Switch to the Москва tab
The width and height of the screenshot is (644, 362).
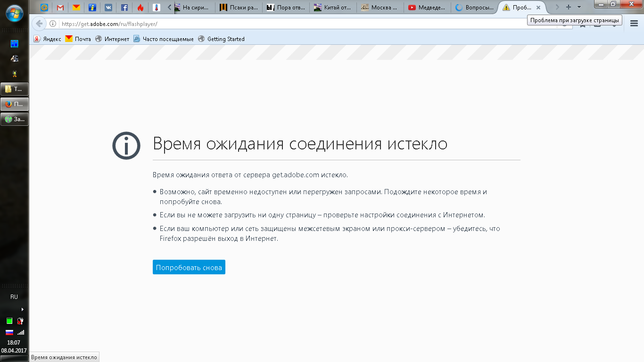click(x=380, y=8)
